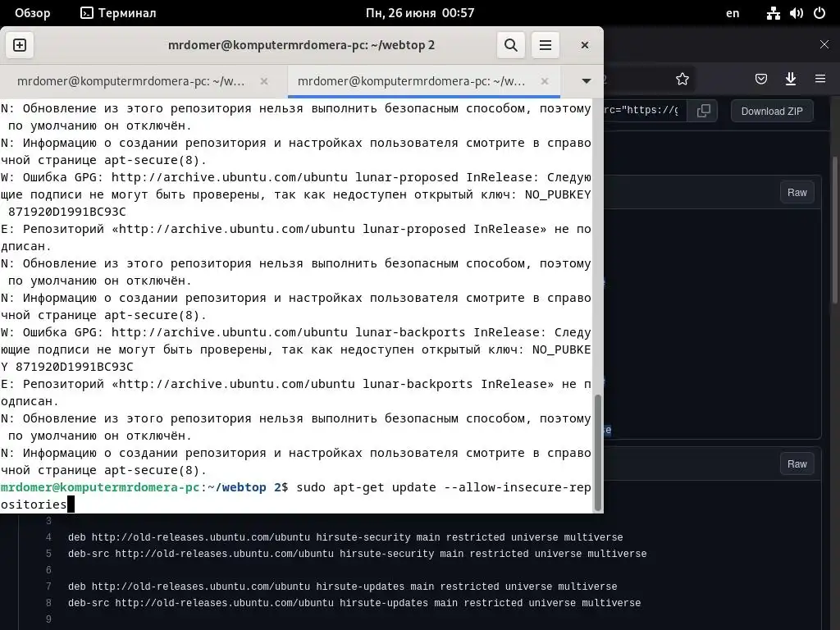Switch the en keyboard layout indicator

coord(733,13)
